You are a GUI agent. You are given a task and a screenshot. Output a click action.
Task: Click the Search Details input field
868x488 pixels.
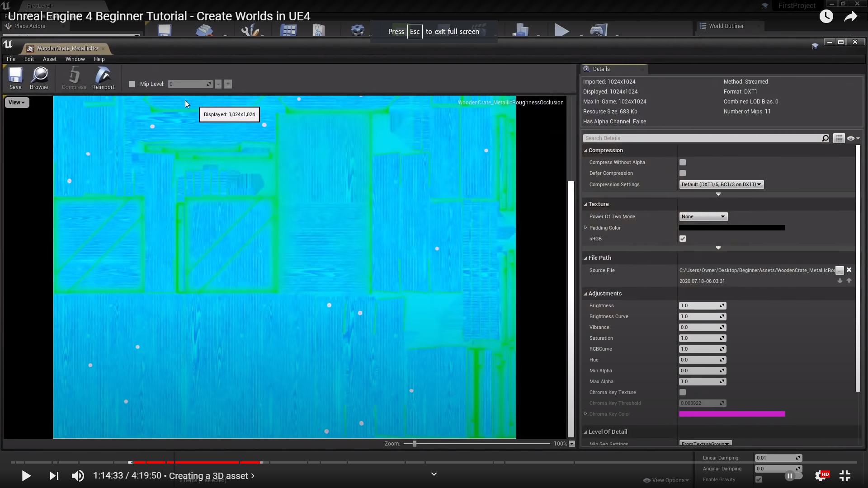click(701, 138)
